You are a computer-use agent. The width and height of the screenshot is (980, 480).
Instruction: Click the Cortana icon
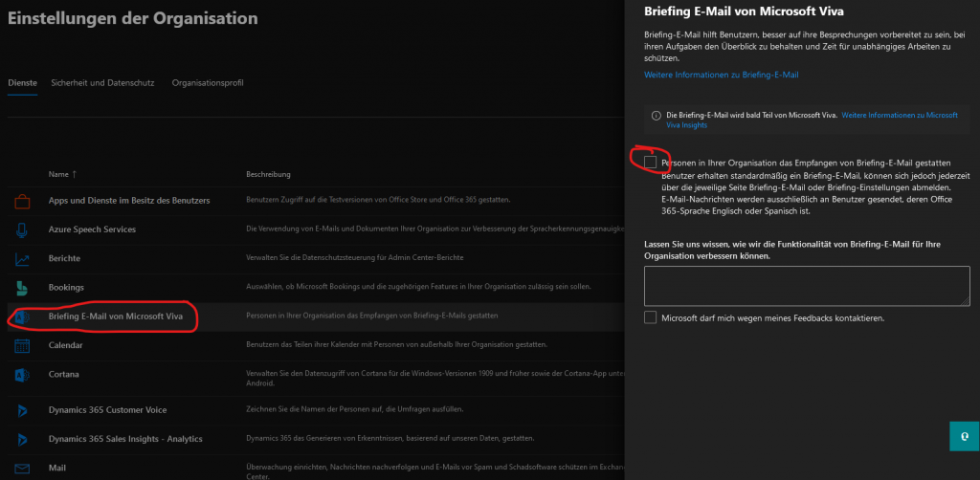[x=22, y=375]
